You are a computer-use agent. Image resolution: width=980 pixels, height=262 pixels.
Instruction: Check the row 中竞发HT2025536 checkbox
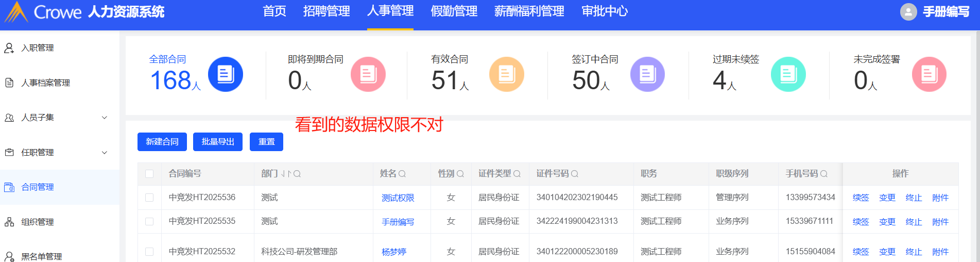[x=149, y=198]
